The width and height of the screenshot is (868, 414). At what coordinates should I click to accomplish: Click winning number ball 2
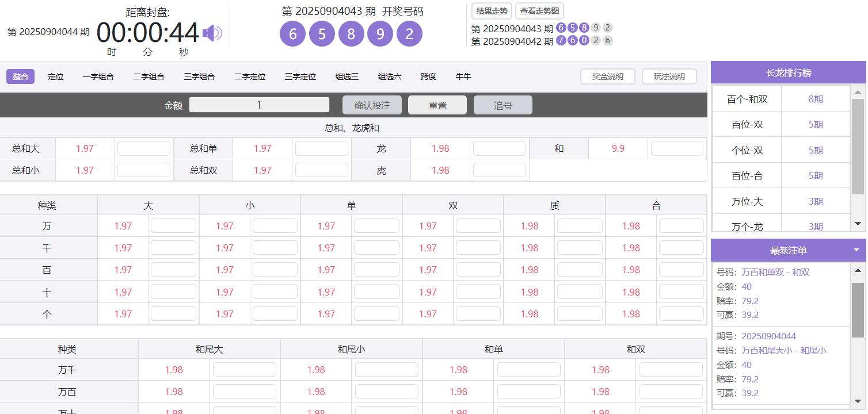point(409,34)
